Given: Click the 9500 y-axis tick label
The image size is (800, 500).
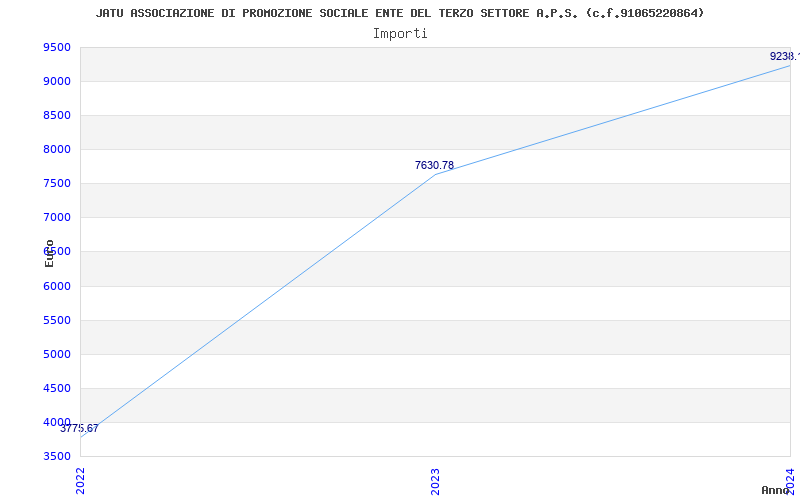Looking at the screenshot, I should 57,47.
